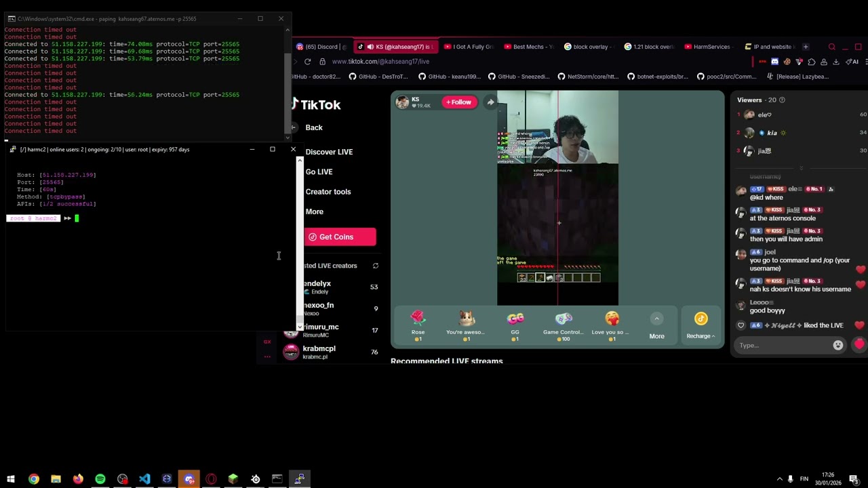The width and height of the screenshot is (868, 488).
Task: Open Opera from the taskbar
Action: [x=211, y=479]
